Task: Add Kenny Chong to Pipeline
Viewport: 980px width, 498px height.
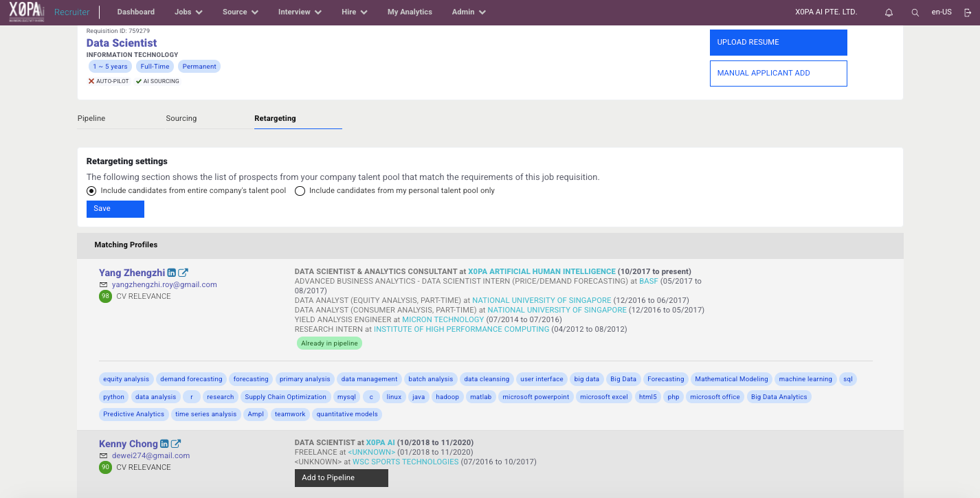Action: (342, 478)
